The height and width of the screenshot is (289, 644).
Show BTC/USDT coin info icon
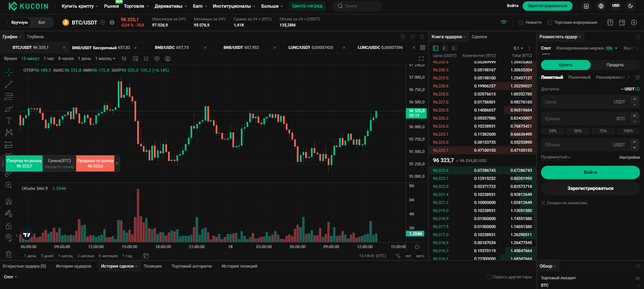click(112, 22)
